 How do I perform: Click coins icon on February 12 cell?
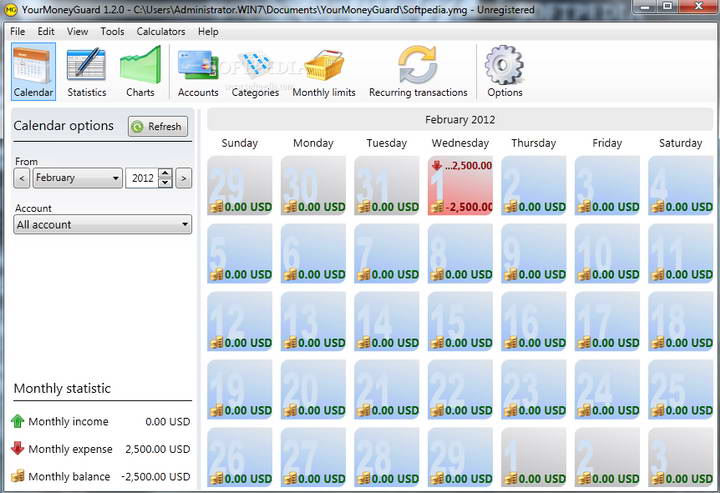[216, 342]
